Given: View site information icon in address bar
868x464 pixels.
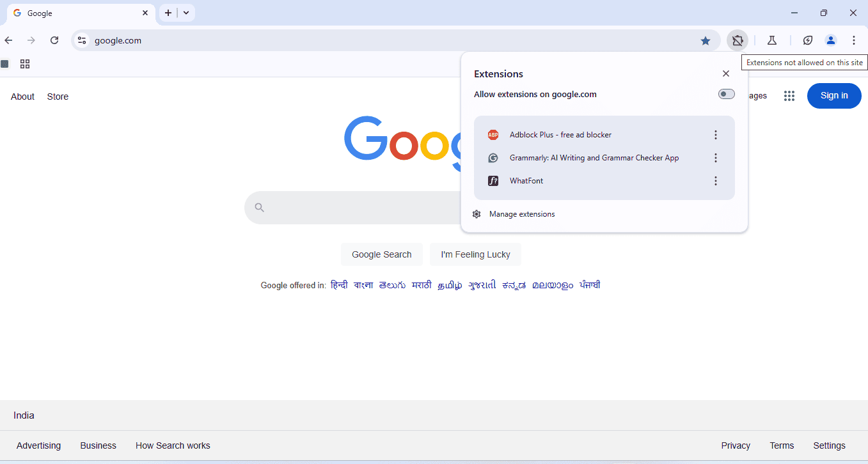Looking at the screenshot, I should 81,40.
